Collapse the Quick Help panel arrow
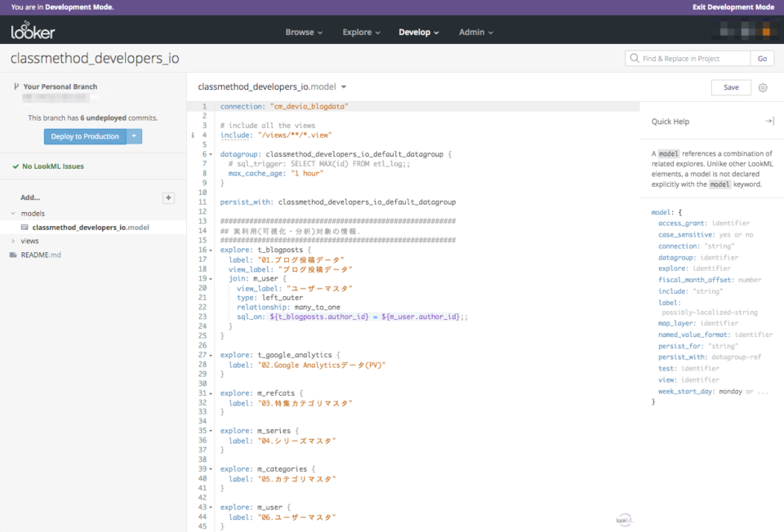The image size is (784, 532). [x=768, y=120]
